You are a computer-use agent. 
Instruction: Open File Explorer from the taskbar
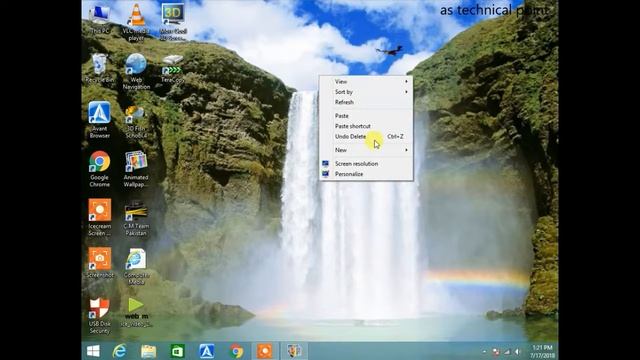tap(148, 351)
